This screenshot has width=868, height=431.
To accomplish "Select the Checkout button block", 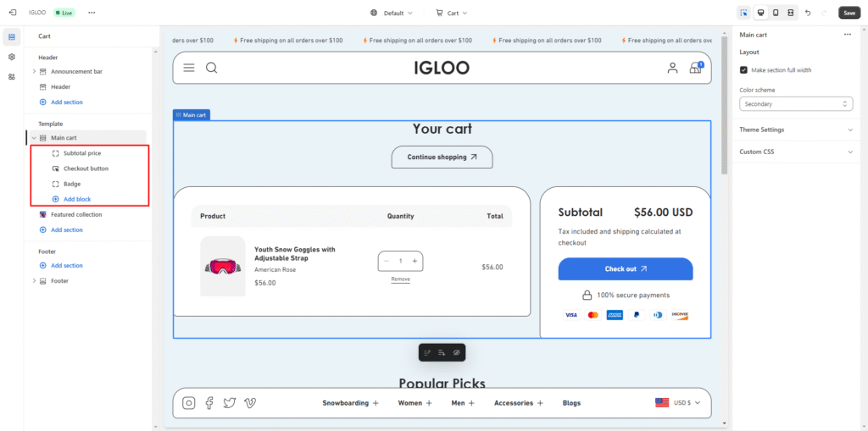I will click(86, 169).
